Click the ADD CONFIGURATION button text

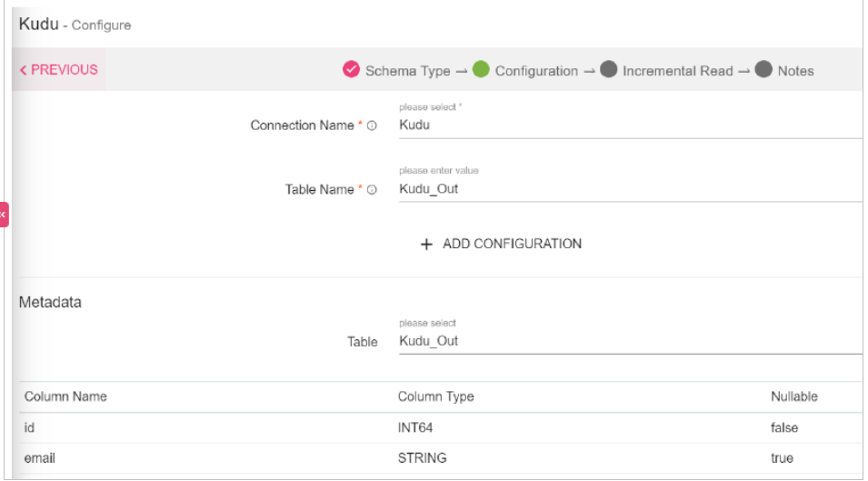click(x=512, y=244)
